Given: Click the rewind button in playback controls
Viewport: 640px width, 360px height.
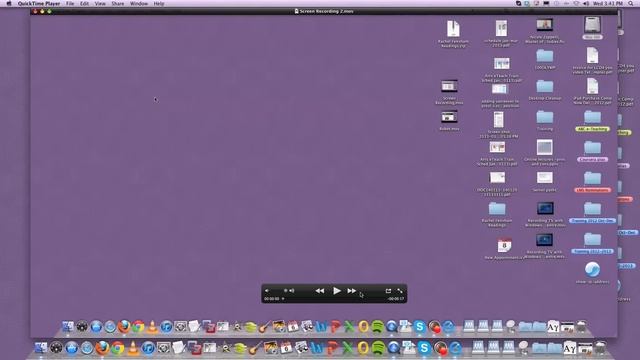Looking at the screenshot, I should [320, 291].
